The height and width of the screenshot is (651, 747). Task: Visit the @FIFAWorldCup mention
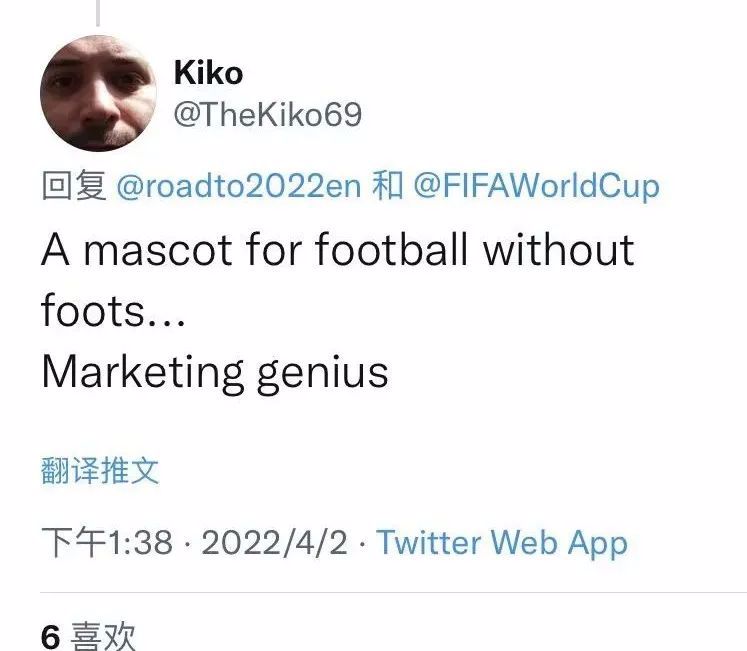536,186
